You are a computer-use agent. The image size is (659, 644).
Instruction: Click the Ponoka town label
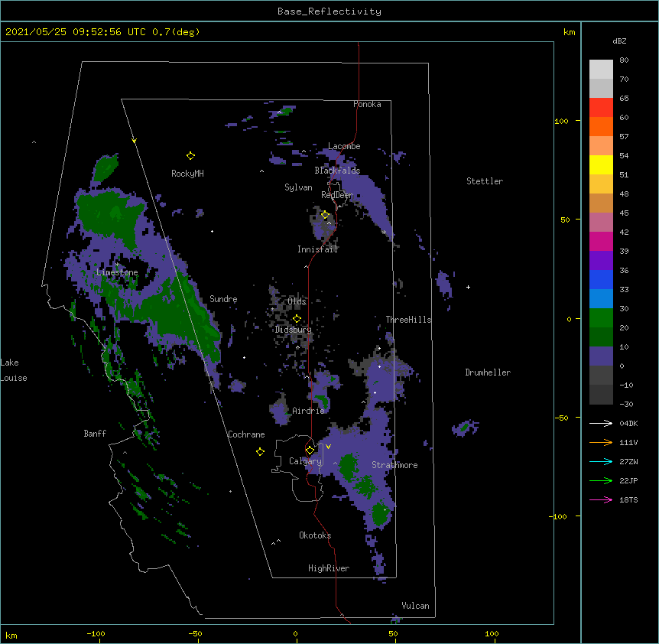tap(367, 104)
